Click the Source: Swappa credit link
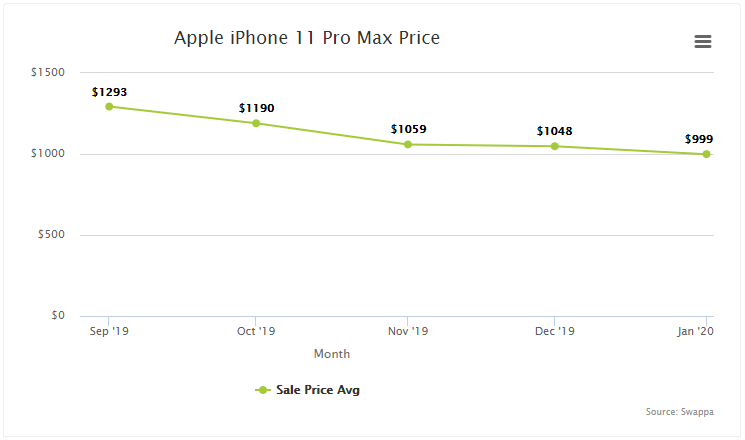Screen dimensions: 745x440 click(x=679, y=411)
